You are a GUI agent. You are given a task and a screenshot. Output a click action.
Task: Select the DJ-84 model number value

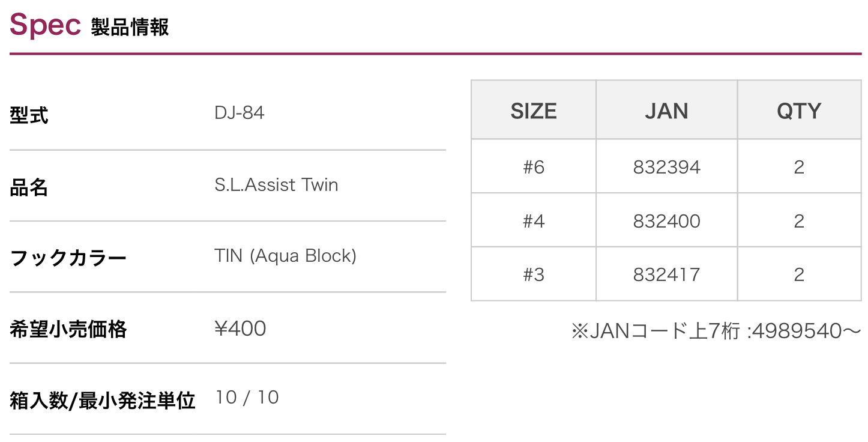tap(240, 113)
